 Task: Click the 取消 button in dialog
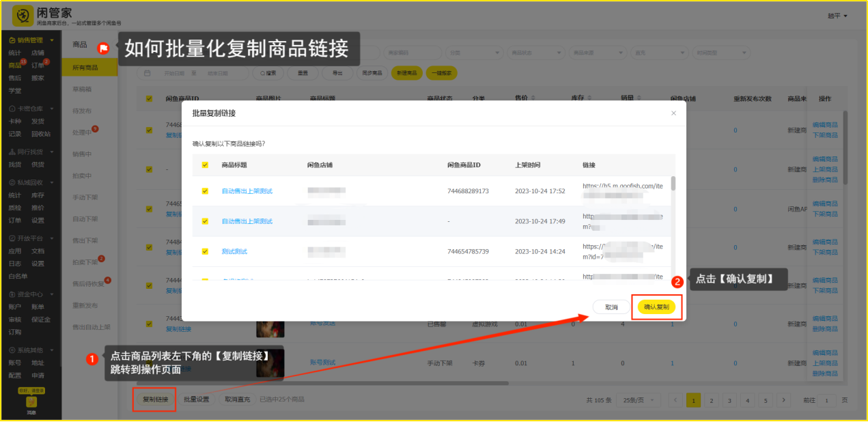pyautogui.click(x=611, y=307)
